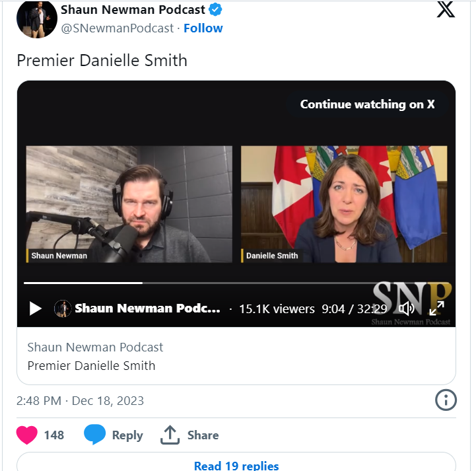This screenshot has height=471, width=476.
Task: Open the @SNewmanPodcast handle link
Action: pos(117,28)
